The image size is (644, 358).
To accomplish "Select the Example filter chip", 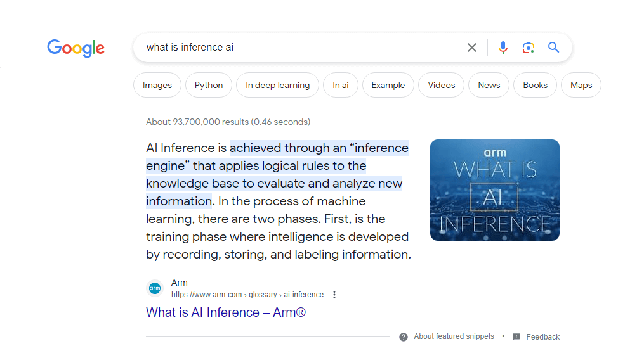I will (x=388, y=85).
